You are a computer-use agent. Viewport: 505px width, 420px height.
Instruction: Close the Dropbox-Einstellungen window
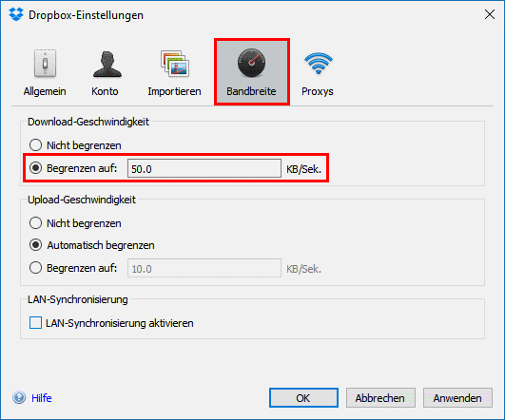point(490,14)
